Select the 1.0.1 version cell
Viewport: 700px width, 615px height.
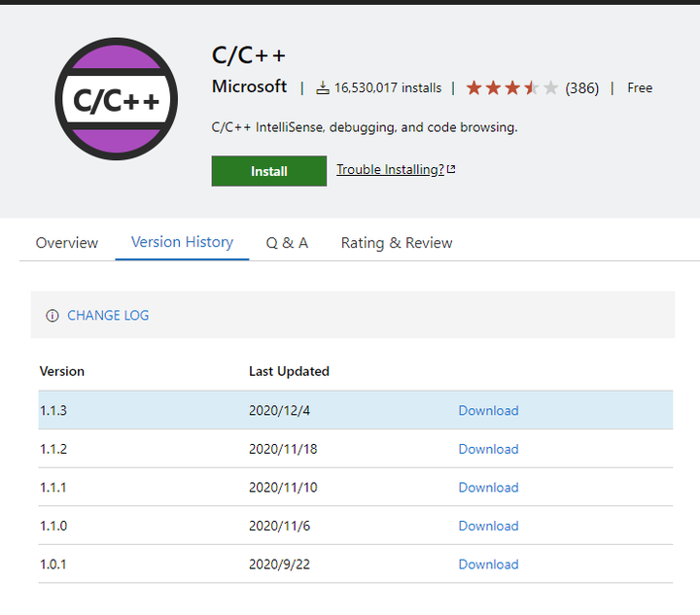click(x=53, y=564)
